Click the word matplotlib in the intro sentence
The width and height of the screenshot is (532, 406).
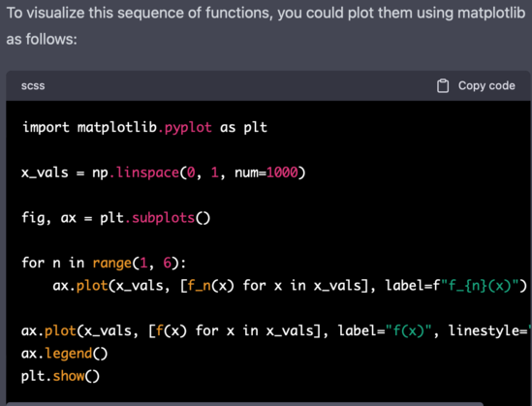(x=491, y=13)
